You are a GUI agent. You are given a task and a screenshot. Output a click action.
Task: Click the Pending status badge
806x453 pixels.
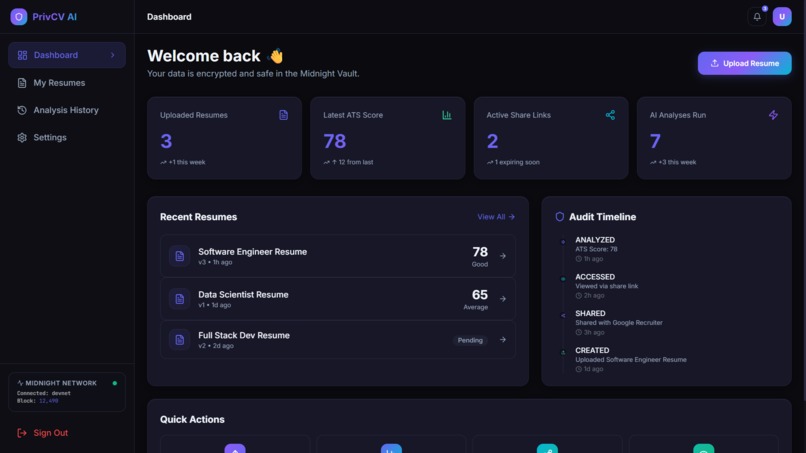tap(470, 340)
